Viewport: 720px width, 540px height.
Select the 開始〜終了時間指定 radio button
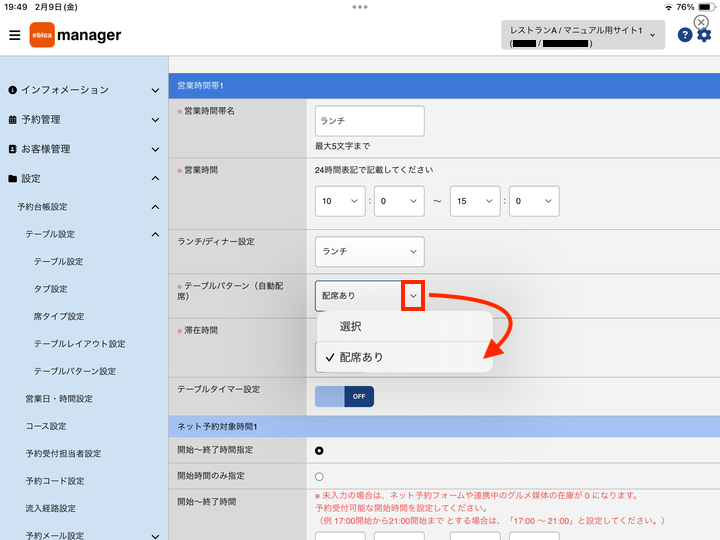coord(319,451)
